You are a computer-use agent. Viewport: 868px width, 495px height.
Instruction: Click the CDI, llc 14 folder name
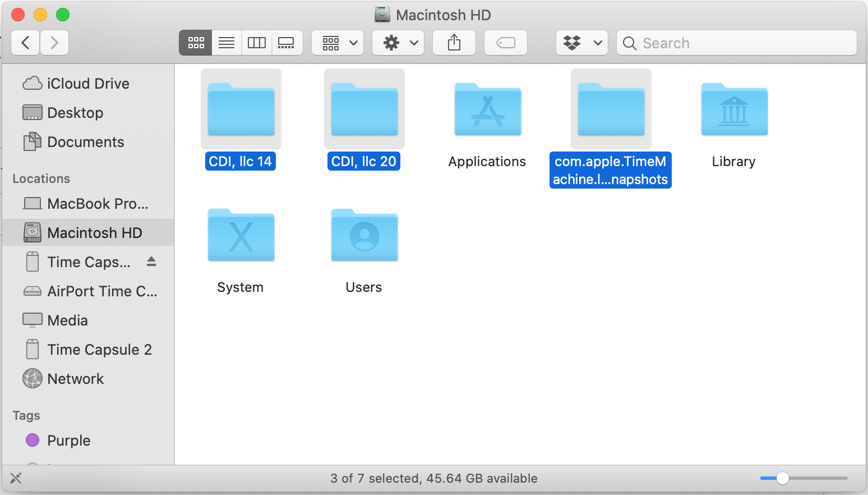pyautogui.click(x=241, y=162)
